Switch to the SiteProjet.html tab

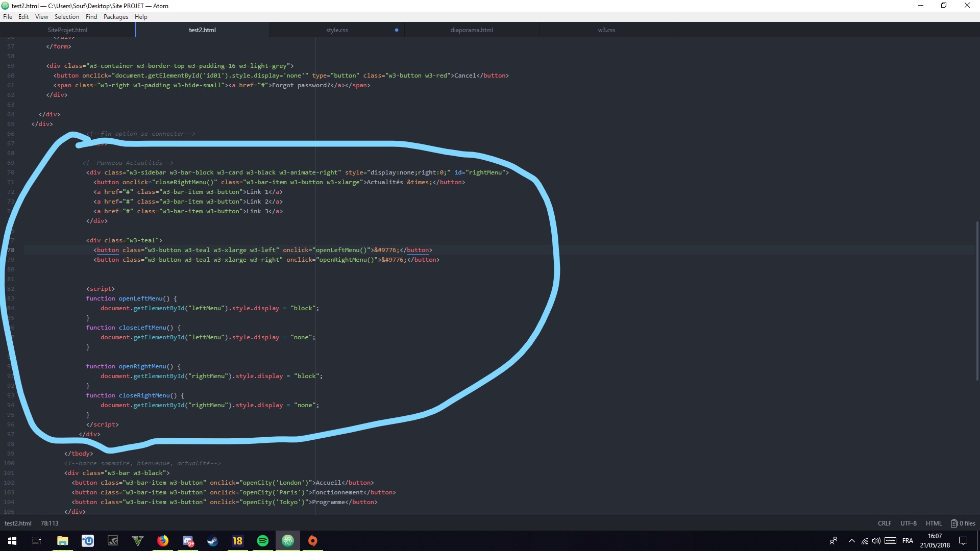[67, 30]
